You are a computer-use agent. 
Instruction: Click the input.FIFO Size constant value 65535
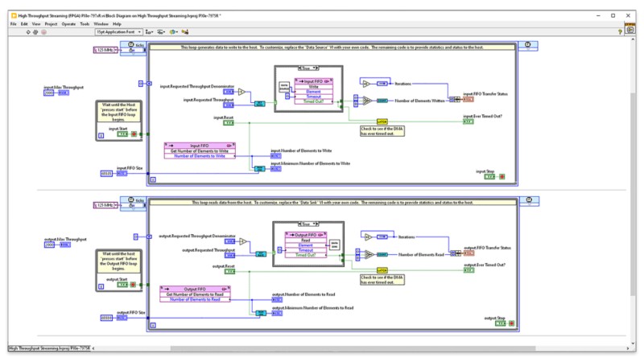(x=106, y=174)
